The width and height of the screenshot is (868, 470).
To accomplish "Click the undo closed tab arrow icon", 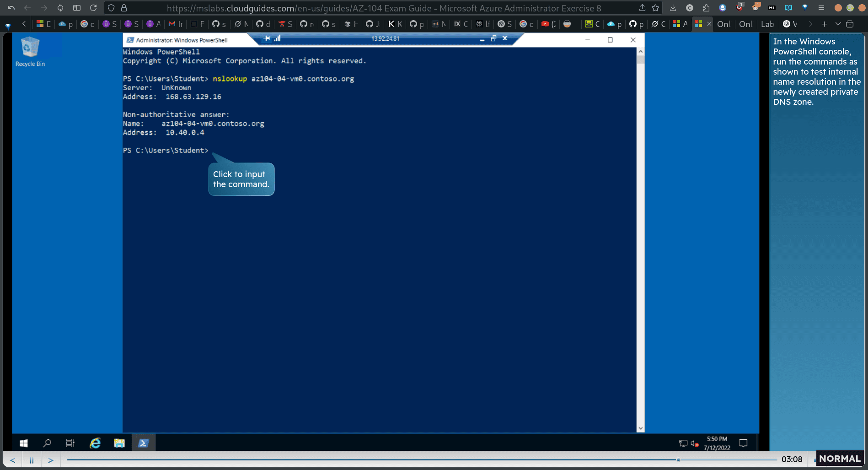I will coord(11,8).
